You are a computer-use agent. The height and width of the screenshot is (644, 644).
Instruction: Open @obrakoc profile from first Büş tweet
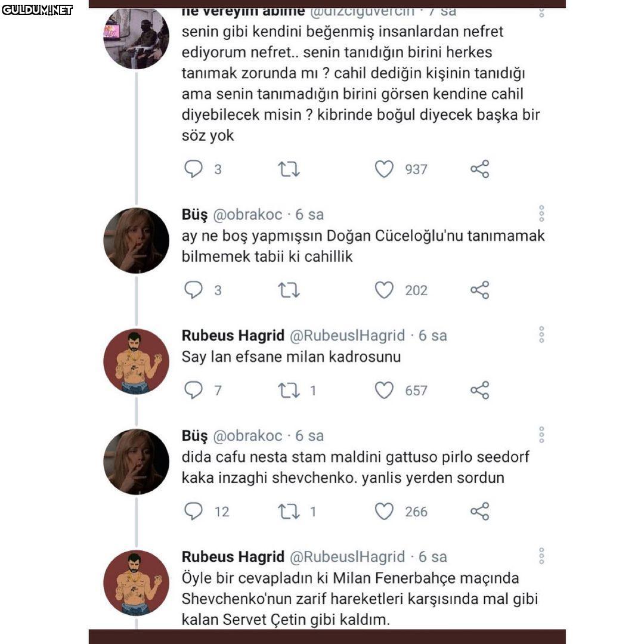tap(247, 215)
